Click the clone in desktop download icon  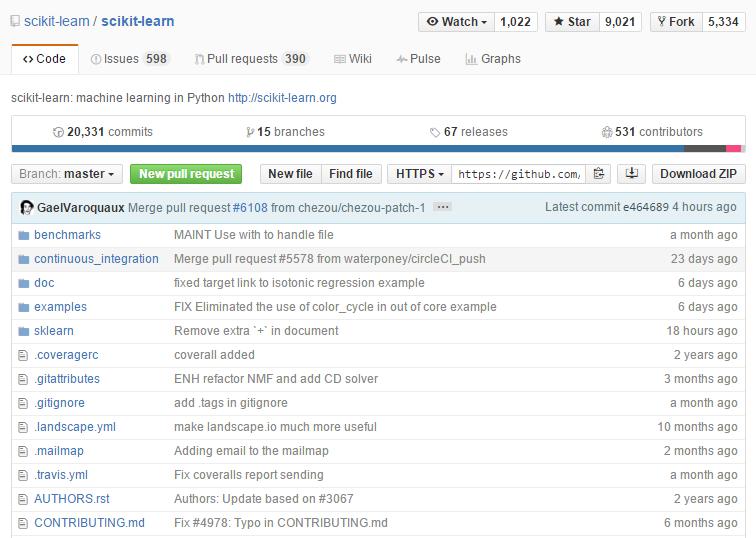[631, 174]
